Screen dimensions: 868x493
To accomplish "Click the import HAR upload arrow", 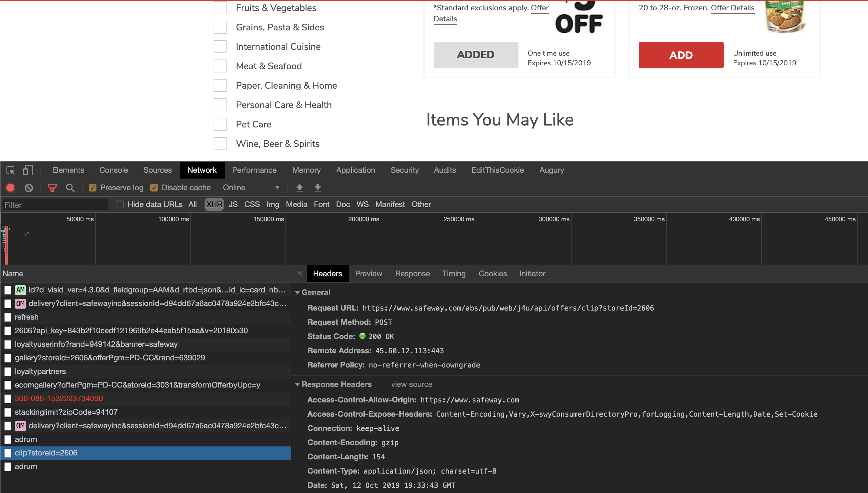I will click(x=299, y=188).
